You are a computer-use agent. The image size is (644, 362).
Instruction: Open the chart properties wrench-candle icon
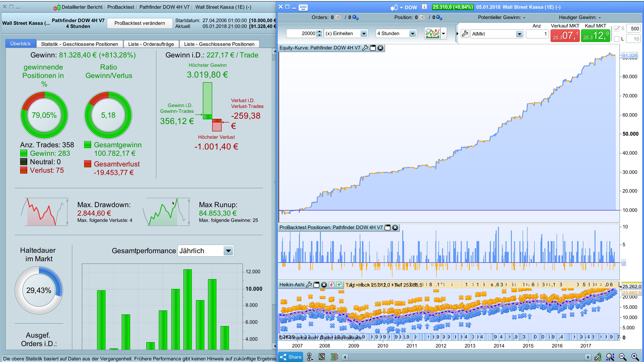(598, 357)
